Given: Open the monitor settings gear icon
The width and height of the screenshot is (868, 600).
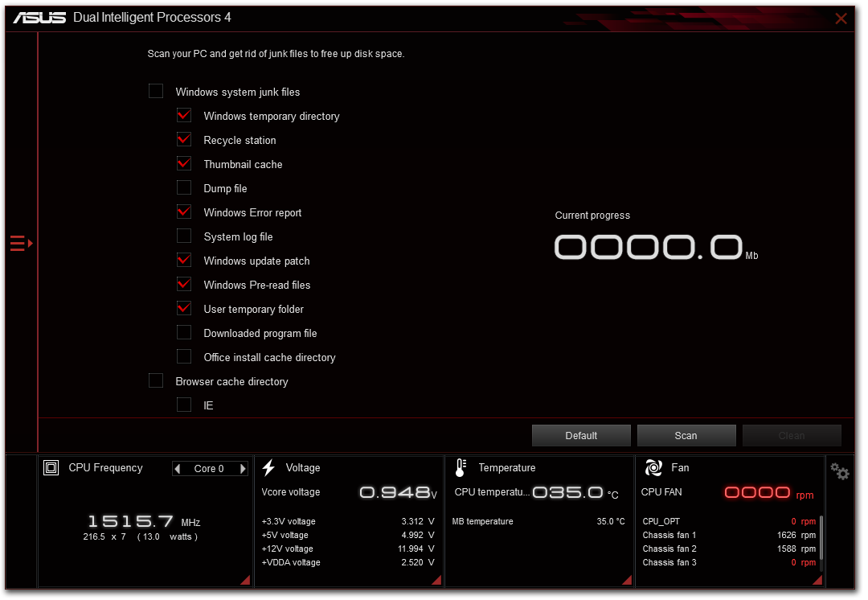Looking at the screenshot, I should click(839, 471).
